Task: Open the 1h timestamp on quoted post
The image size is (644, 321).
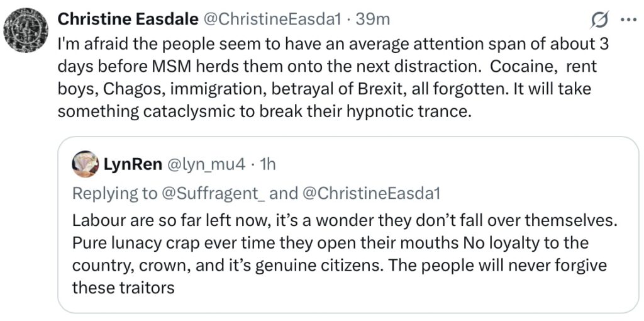Action: (268, 164)
